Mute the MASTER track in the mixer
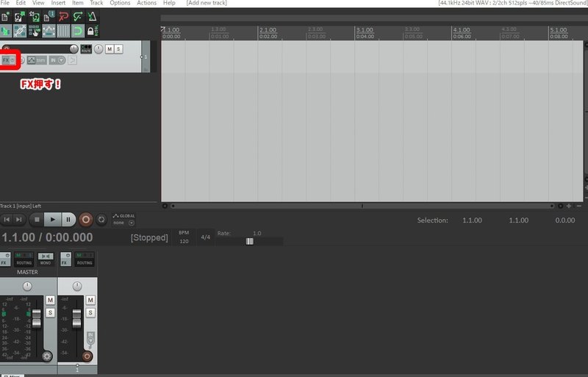 click(x=50, y=300)
